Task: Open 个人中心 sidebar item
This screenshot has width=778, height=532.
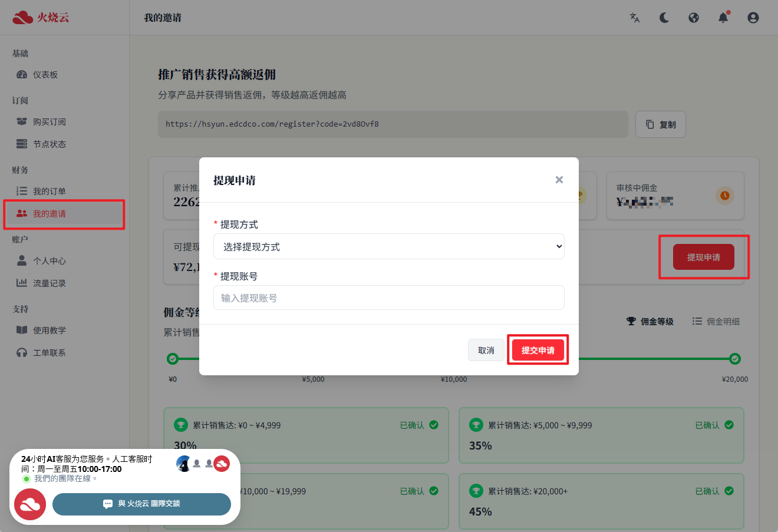Action: [49, 261]
